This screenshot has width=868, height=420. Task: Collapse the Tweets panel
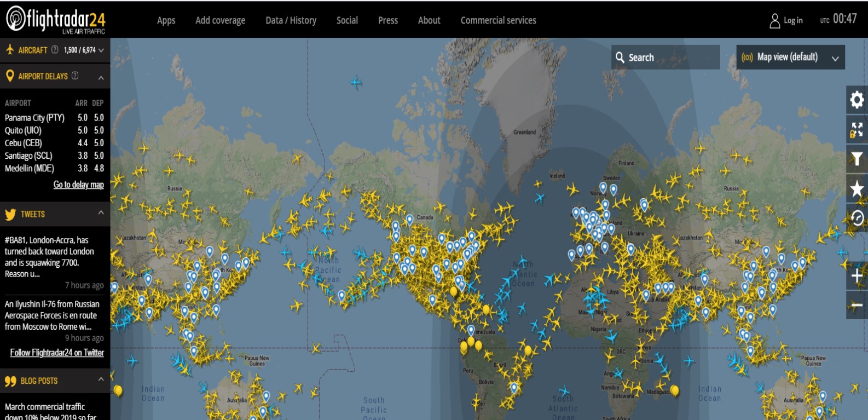pos(101,212)
